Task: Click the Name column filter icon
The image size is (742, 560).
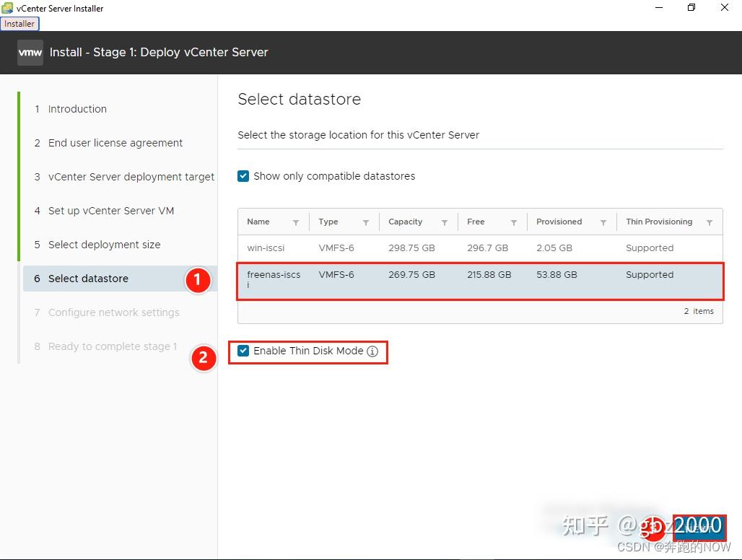Action: coord(296,222)
